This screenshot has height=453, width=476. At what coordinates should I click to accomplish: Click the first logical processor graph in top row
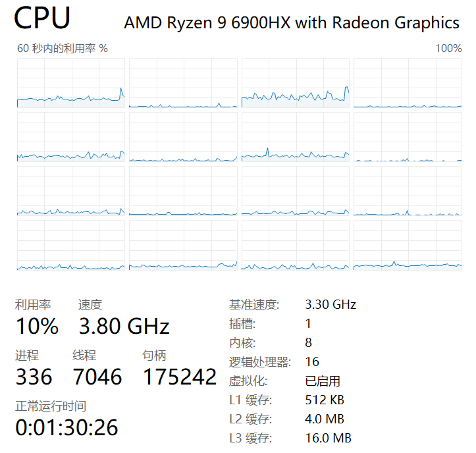(70, 83)
